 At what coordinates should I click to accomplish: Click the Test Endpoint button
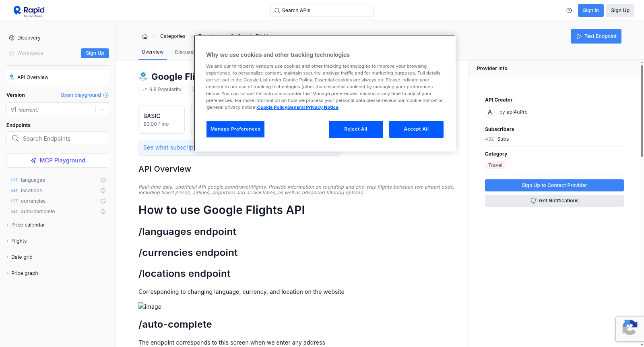click(x=596, y=36)
